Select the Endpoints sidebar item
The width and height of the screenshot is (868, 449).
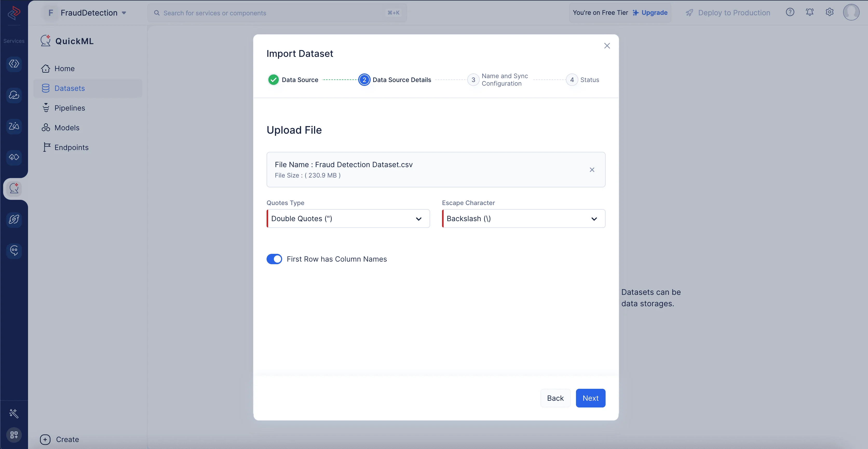click(x=71, y=147)
